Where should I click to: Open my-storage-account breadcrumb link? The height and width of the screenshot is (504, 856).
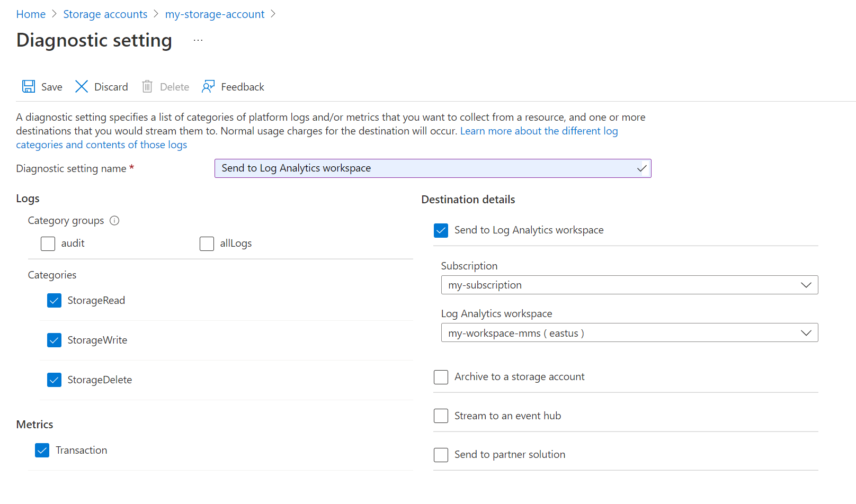click(215, 14)
